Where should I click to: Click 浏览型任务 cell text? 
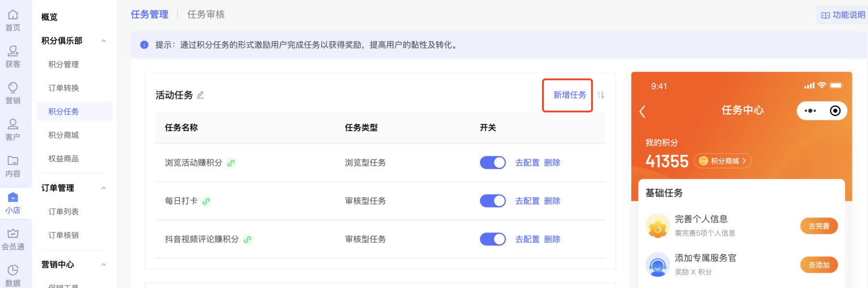coord(366,163)
